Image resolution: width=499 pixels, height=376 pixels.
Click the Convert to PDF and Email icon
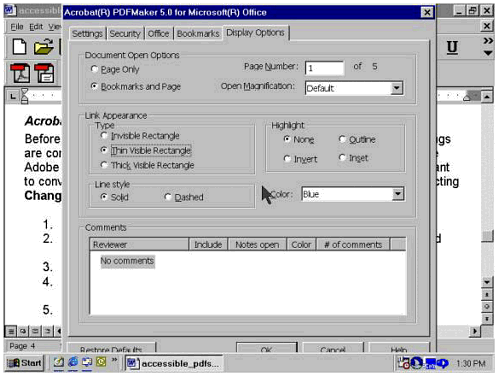pos(45,73)
